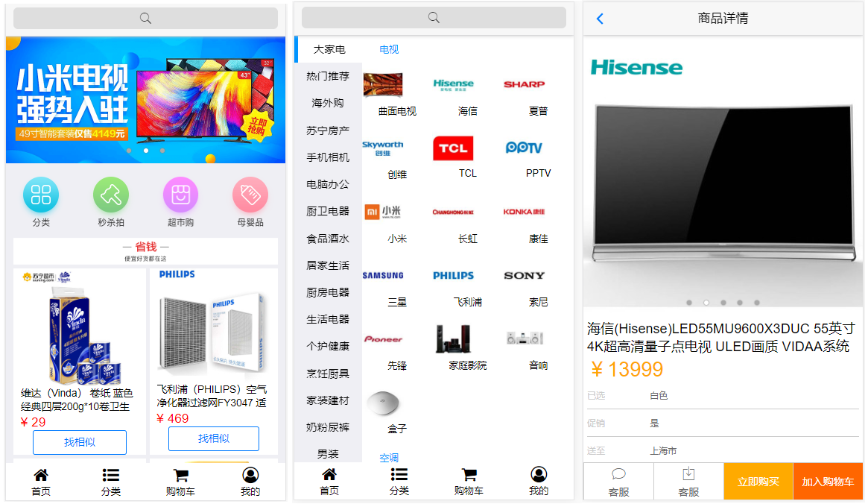Click 找相似 under Vinda tissue
This screenshot has height=504, width=868.
point(80,442)
